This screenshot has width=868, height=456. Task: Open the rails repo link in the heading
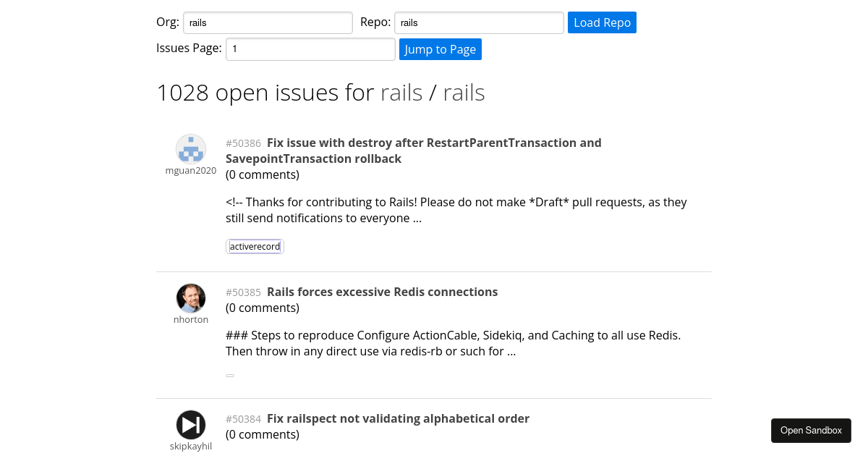[464, 92]
